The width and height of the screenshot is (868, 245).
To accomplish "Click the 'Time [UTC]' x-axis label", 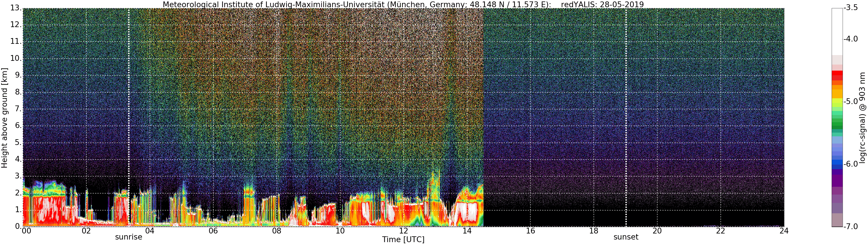I will tap(403, 240).
